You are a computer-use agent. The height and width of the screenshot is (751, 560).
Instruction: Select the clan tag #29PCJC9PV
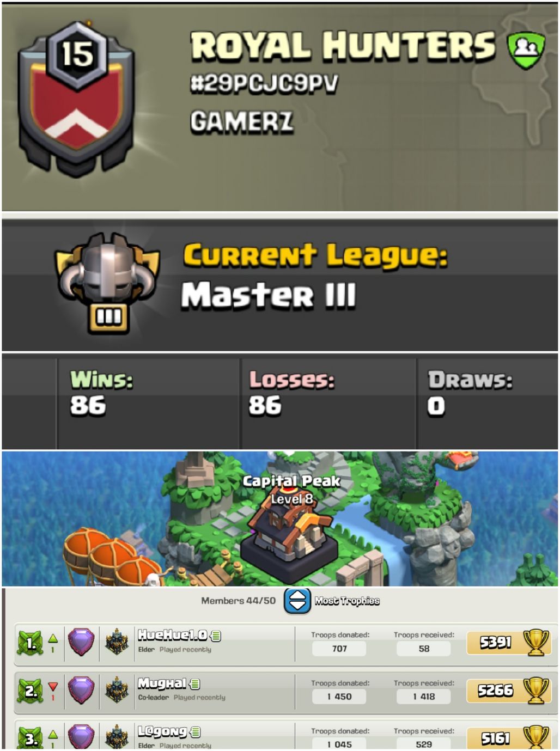point(264,84)
